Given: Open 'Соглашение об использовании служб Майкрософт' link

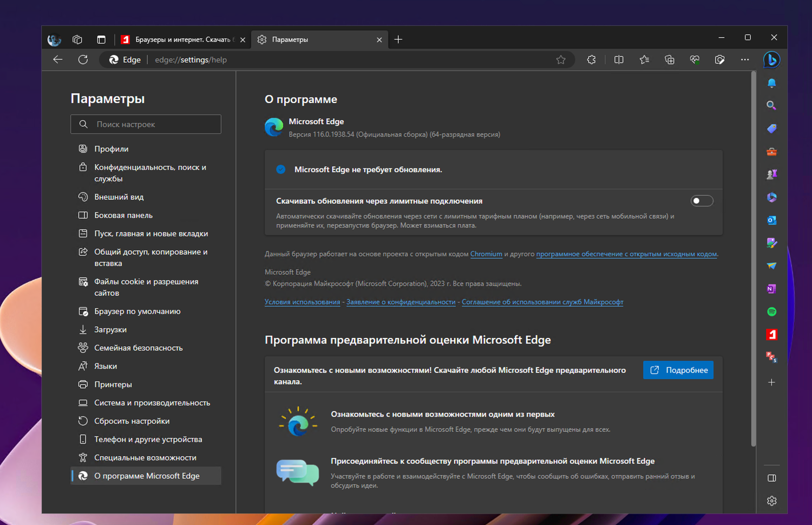Looking at the screenshot, I should point(542,302).
